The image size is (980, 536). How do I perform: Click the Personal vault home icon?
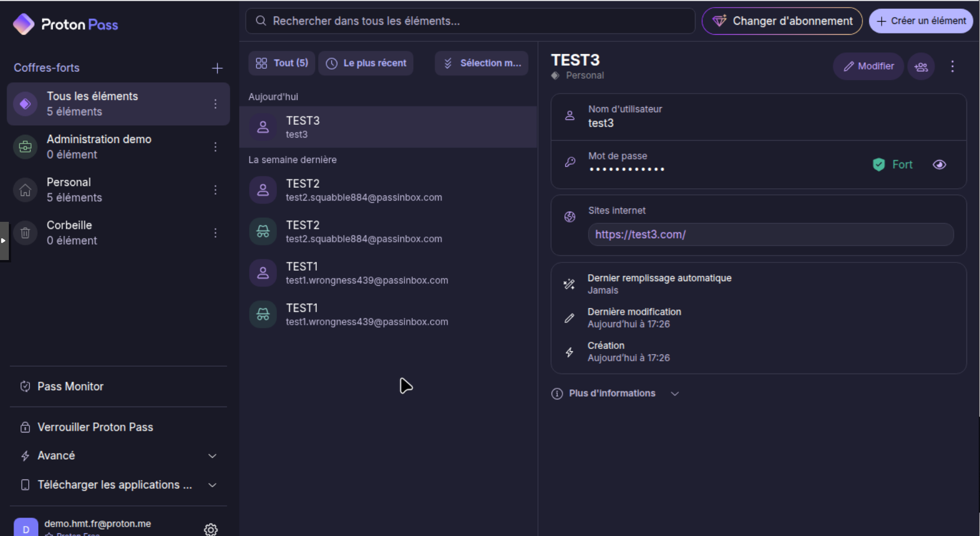click(x=25, y=190)
